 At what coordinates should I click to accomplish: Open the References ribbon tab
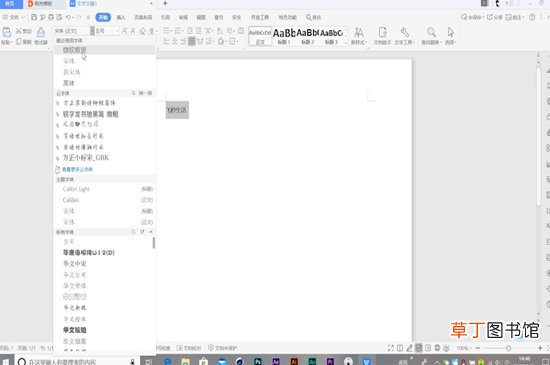[x=165, y=17]
